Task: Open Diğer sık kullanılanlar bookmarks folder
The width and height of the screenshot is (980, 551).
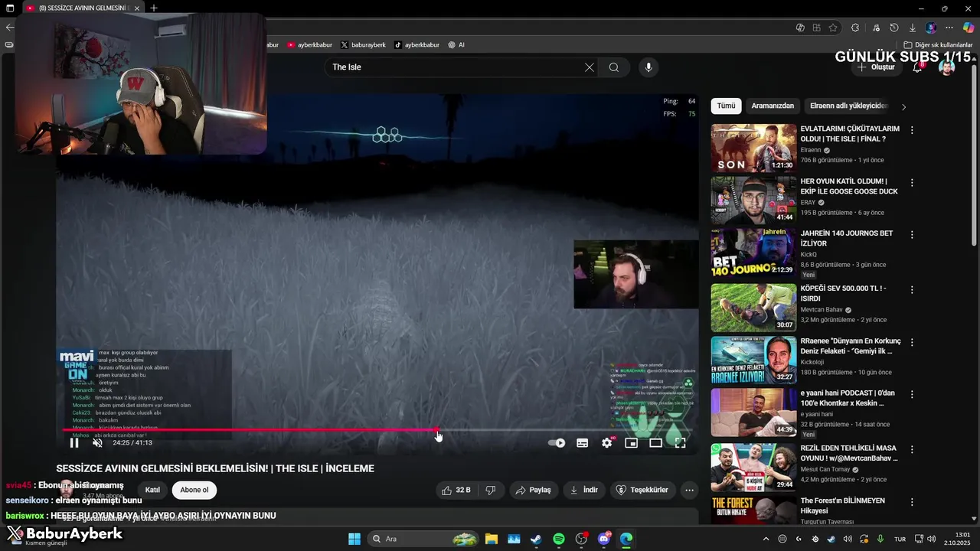Action: point(938,45)
